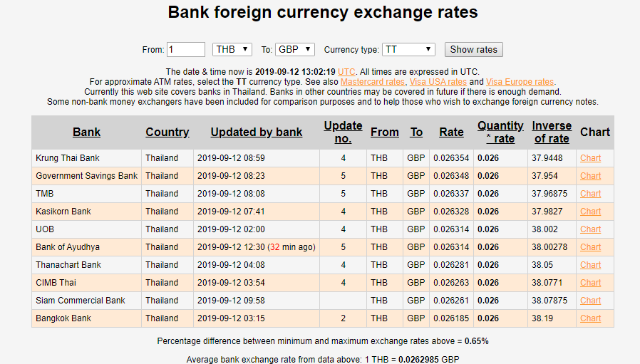Open the GBP target currency dropdown

point(294,50)
